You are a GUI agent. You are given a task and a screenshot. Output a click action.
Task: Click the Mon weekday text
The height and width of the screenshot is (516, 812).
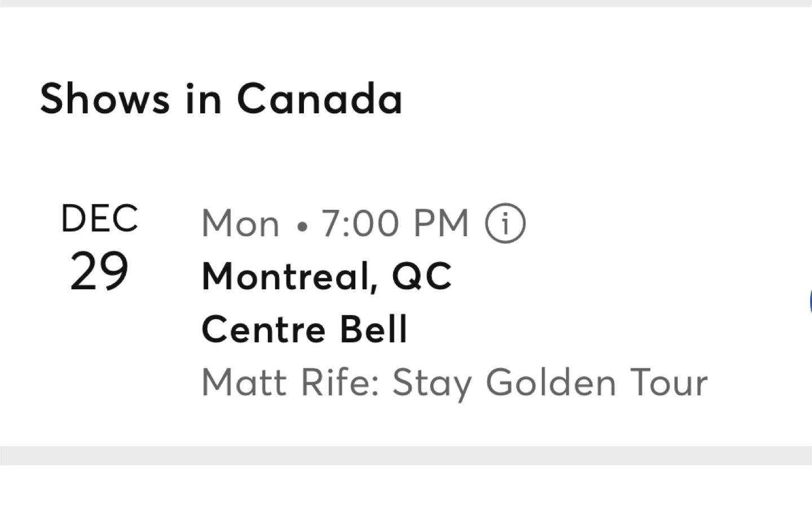[x=241, y=223]
